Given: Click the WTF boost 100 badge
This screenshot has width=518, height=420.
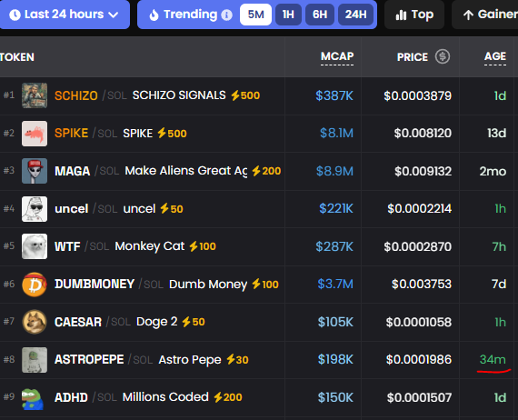Looking at the screenshot, I should coord(203,246).
